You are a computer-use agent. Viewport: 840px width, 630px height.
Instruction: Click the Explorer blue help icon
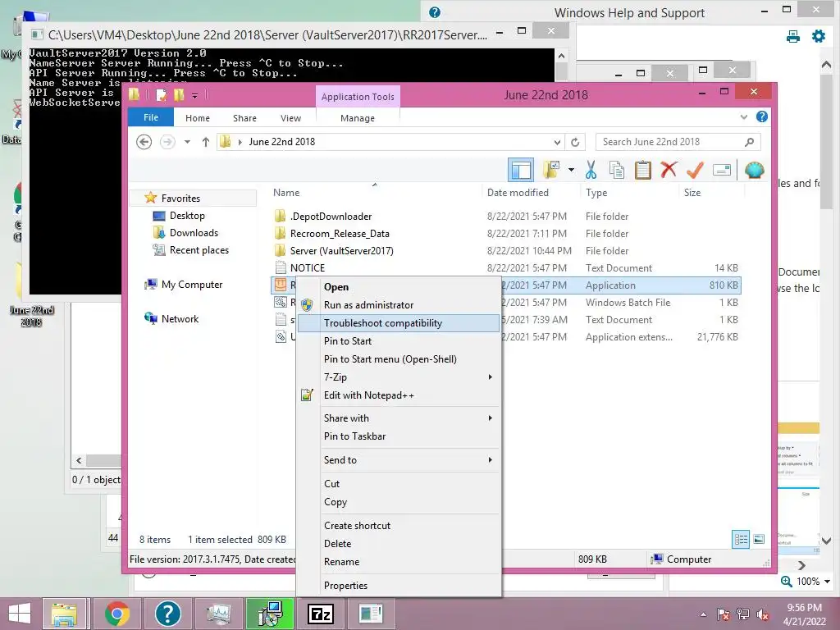[761, 116]
